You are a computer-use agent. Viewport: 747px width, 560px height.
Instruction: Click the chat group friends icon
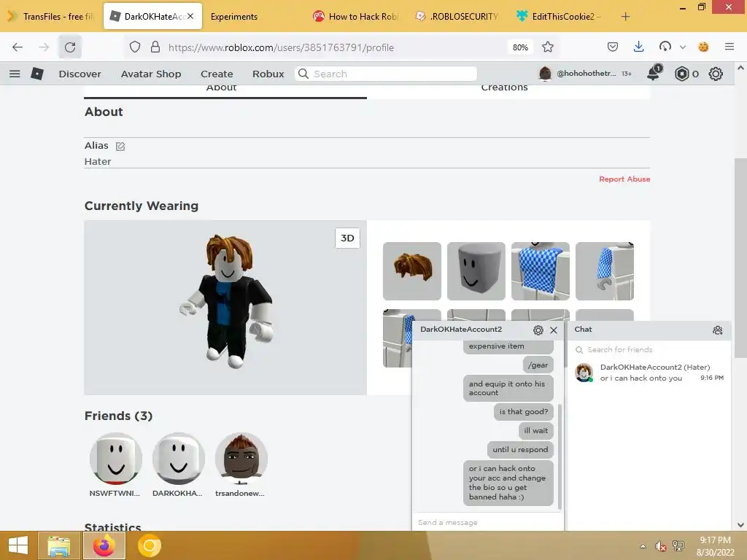(x=718, y=330)
